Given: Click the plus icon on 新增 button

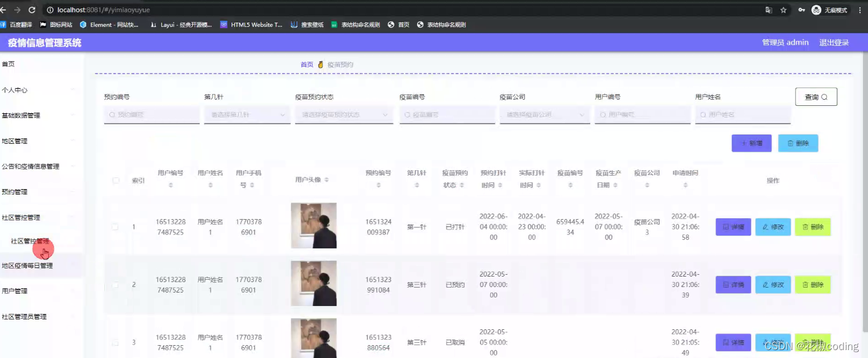Looking at the screenshot, I should coord(744,143).
